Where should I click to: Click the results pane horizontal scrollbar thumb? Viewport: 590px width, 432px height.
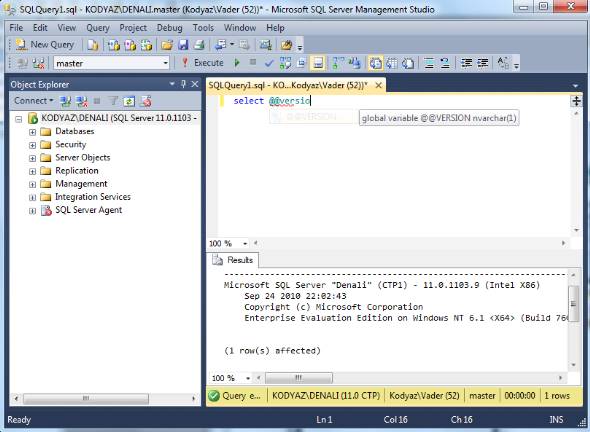click(299, 378)
